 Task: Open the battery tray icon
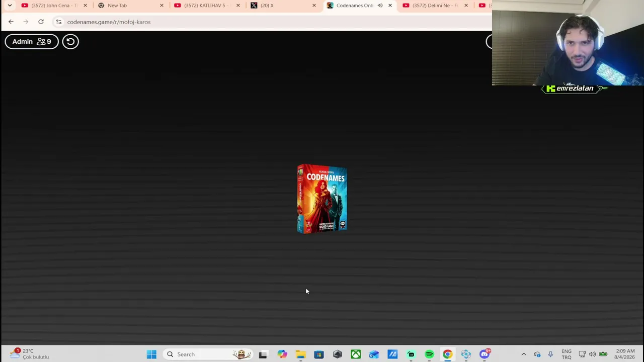click(603, 354)
